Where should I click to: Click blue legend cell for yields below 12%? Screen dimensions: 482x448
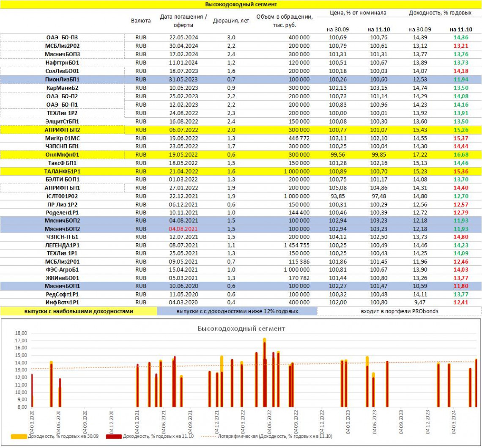(237, 311)
